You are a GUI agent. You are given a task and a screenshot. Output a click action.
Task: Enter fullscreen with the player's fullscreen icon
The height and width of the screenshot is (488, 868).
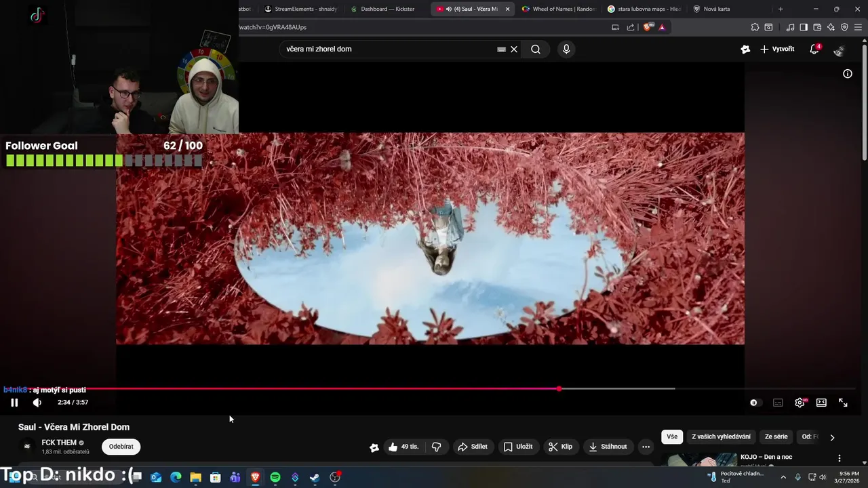(x=843, y=403)
